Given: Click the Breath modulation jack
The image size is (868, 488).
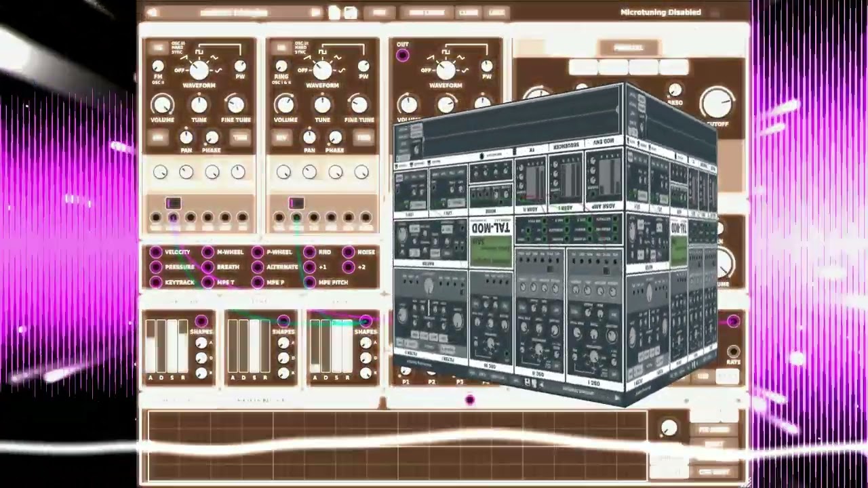Looking at the screenshot, I should 208,267.
